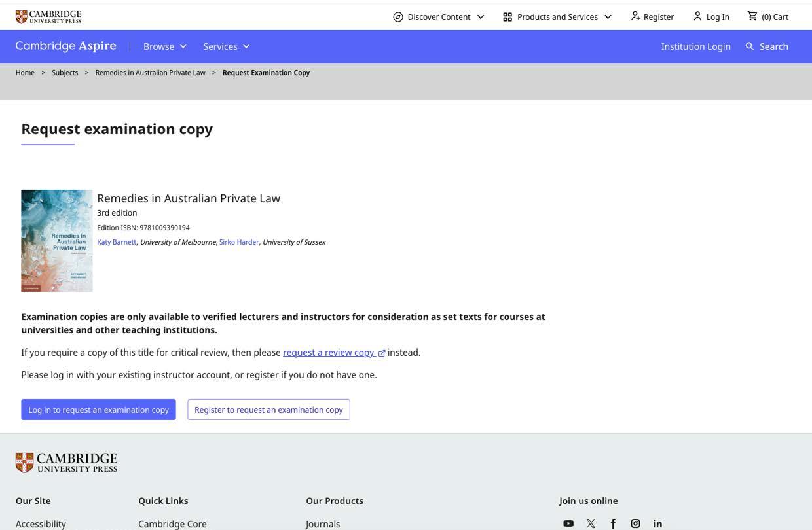
Task: Expand the Discover Content dropdown arrow
Action: (481, 17)
